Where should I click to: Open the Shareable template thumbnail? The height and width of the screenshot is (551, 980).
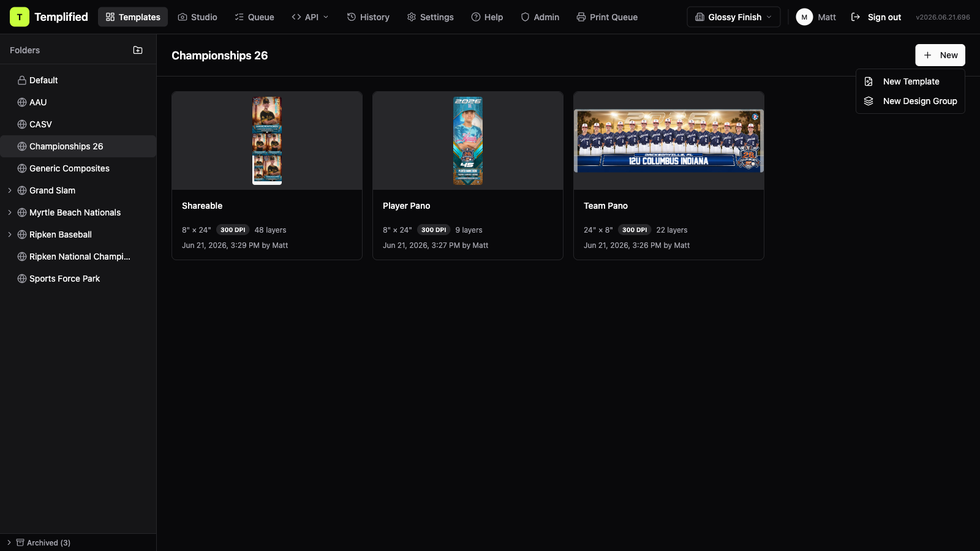click(267, 141)
